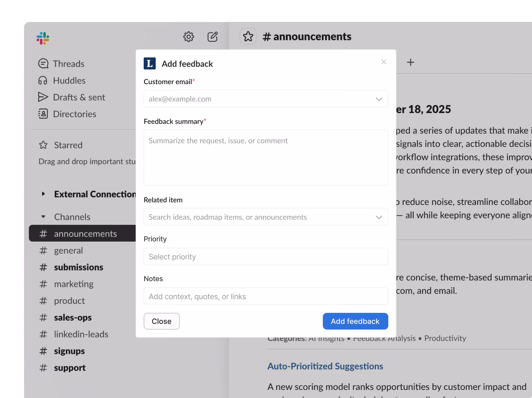Click the Huddles headphones icon
532x398 pixels.
point(43,80)
